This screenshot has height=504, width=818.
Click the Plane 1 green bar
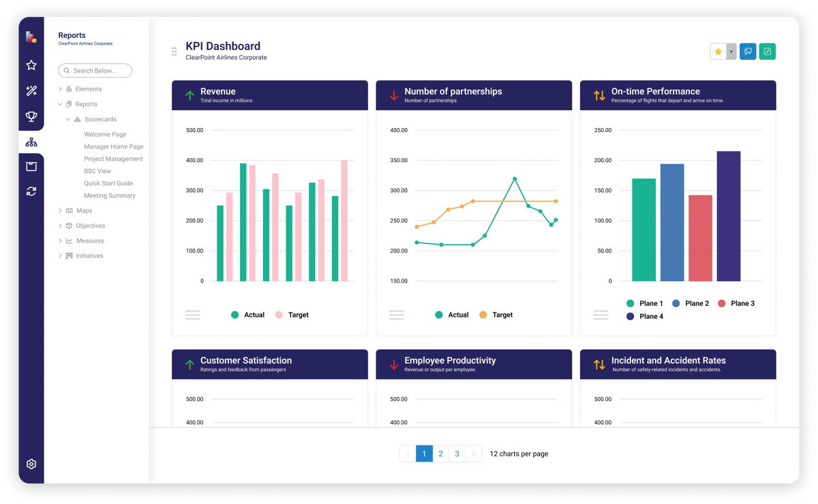[644, 230]
